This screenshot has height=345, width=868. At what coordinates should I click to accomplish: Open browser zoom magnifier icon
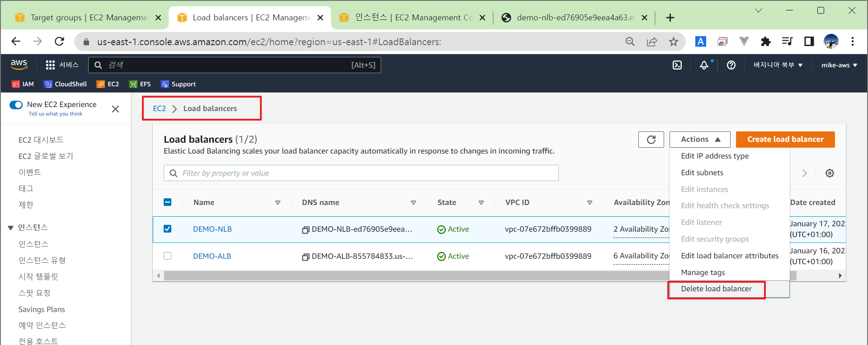630,42
